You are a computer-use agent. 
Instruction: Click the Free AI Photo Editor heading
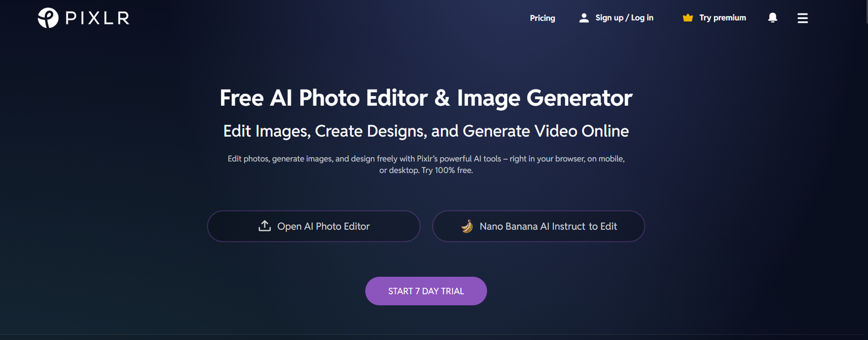[426, 98]
